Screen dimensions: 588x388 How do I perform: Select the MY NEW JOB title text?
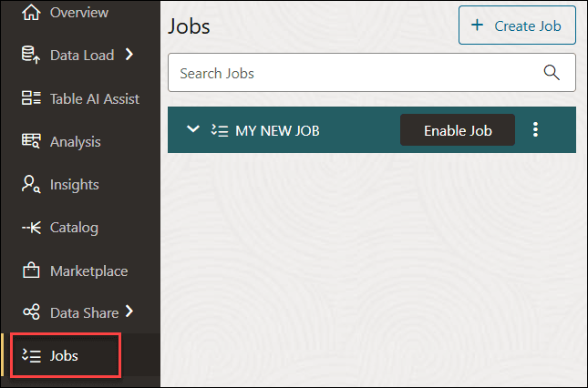click(x=277, y=130)
